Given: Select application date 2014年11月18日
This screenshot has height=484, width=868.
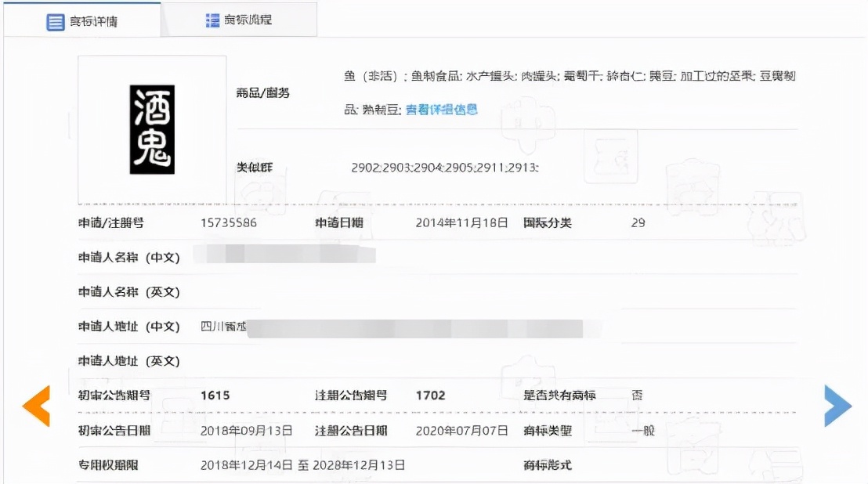Looking at the screenshot, I should [x=461, y=223].
